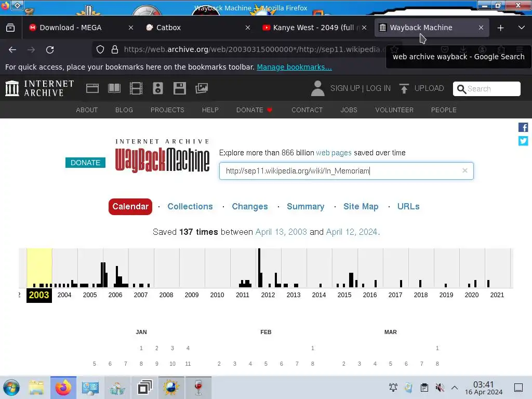This screenshot has width=532, height=399.
Task: Expand the list all tabs chevron
Action: 522,28
